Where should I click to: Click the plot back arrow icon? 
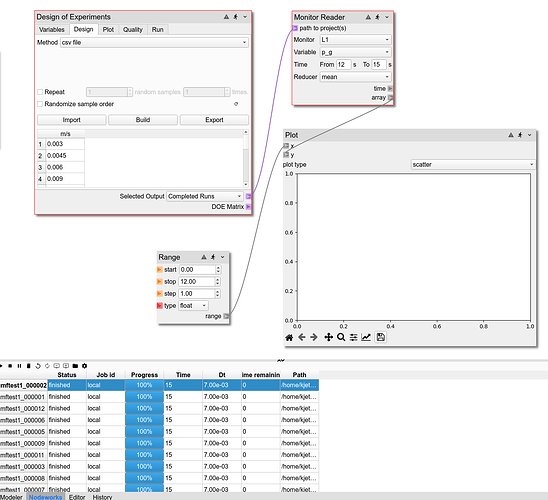click(x=302, y=337)
